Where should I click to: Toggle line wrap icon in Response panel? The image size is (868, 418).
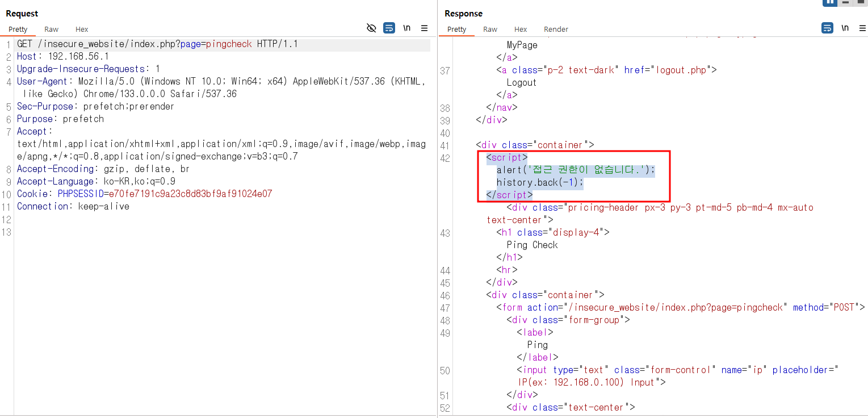828,28
